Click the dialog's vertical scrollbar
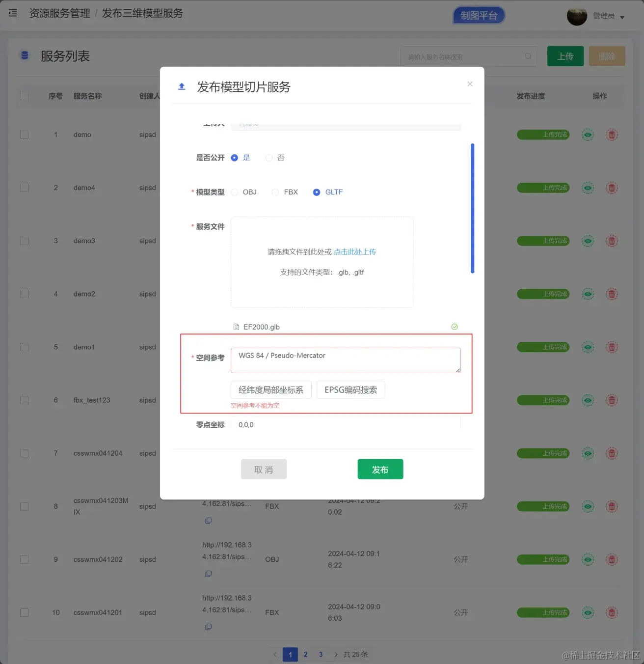Screen dimensions: 644x664 pos(473,208)
